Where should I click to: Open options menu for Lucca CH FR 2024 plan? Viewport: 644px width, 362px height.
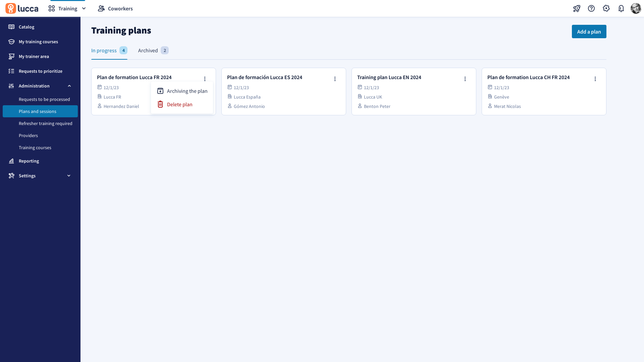(x=595, y=79)
